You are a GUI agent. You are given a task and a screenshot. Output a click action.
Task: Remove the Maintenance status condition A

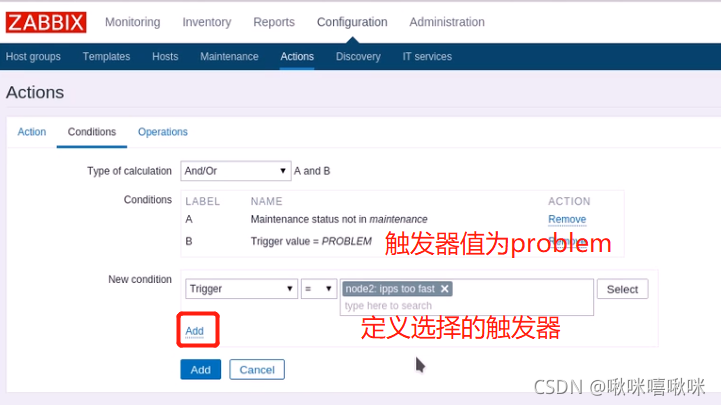click(567, 219)
